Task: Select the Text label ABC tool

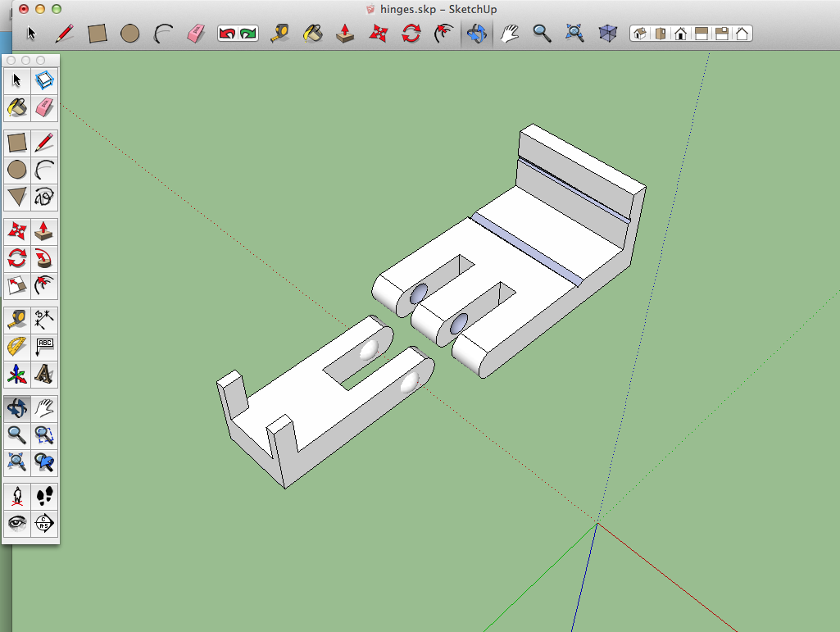Action: 44,347
